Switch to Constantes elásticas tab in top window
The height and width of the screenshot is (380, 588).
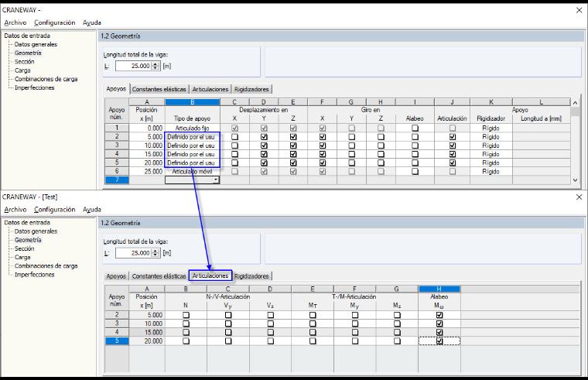point(159,89)
